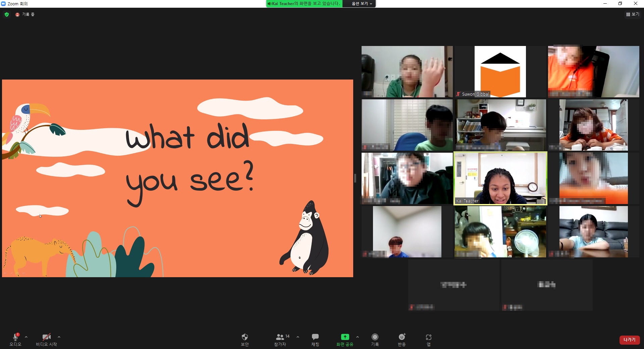Expand video options arrow beside camera
Screen dimensions: 644x349
pos(59,337)
